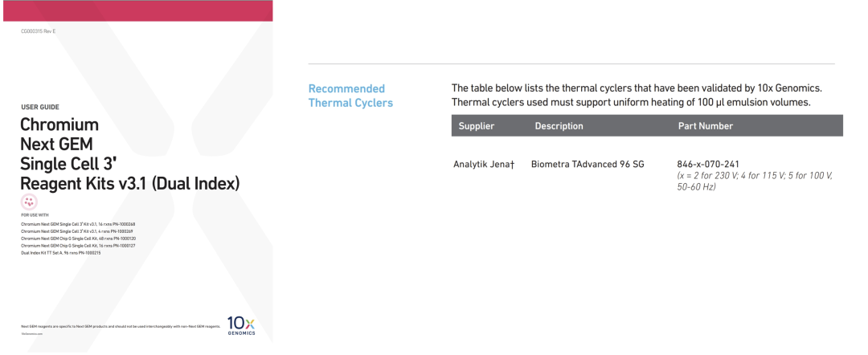Click the pink cell cluster icon
868x355 pixels.
tap(29, 202)
